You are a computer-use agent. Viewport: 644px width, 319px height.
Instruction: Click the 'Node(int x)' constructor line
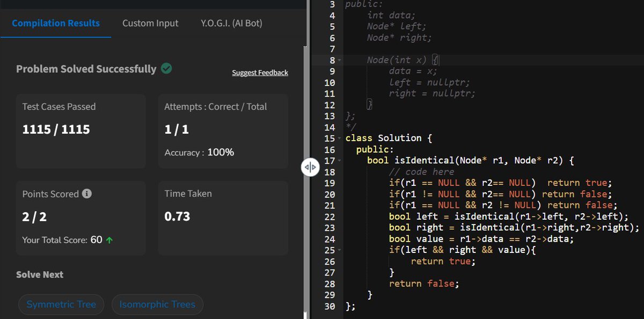coord(403,60)
